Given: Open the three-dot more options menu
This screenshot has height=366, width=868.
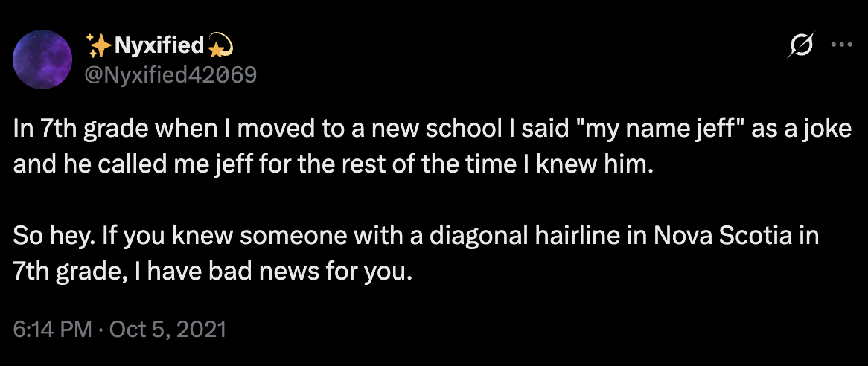Looking at the screenshot, I should (841, 45).
